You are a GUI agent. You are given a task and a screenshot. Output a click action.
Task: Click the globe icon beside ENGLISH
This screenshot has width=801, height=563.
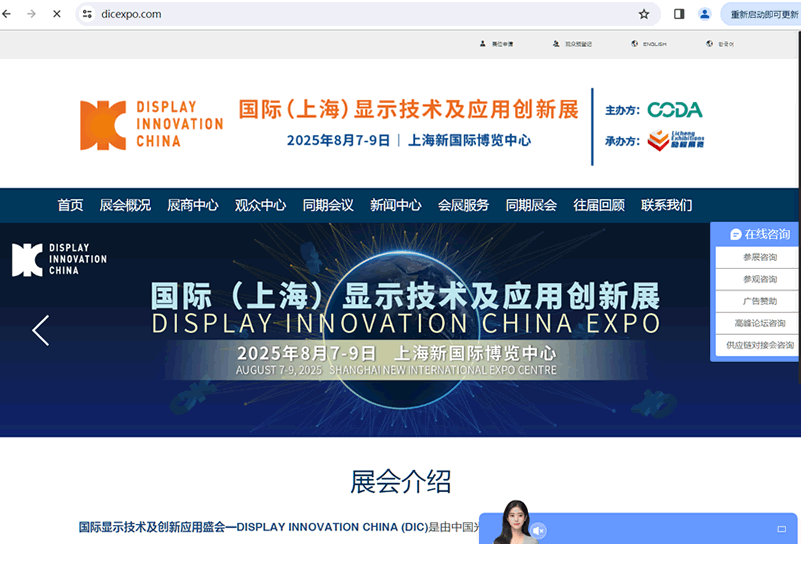coord(634,44)
